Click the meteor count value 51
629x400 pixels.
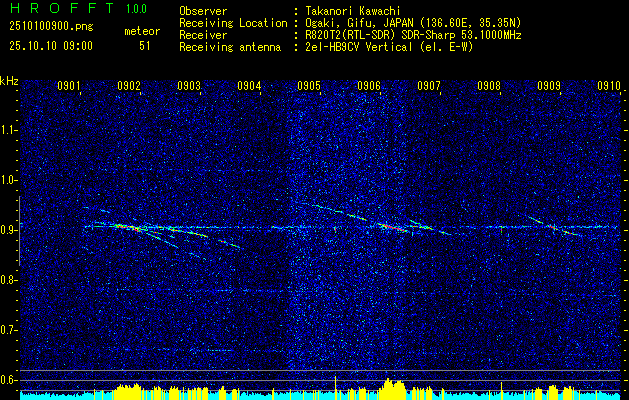point(145,46)
